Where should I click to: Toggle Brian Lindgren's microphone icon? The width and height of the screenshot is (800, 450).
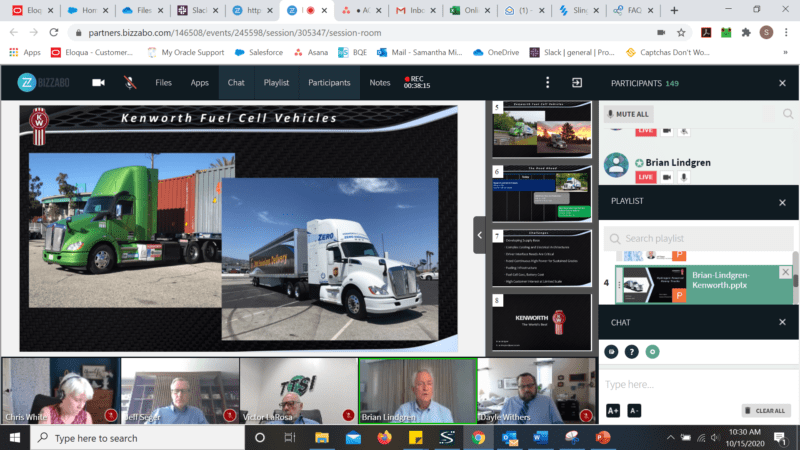pos(684,177)
